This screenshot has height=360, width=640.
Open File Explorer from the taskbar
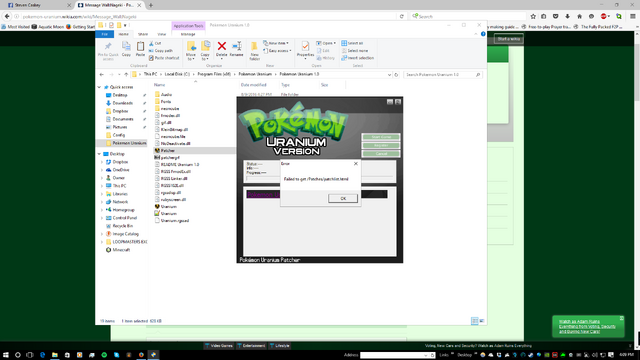(55, 355)
